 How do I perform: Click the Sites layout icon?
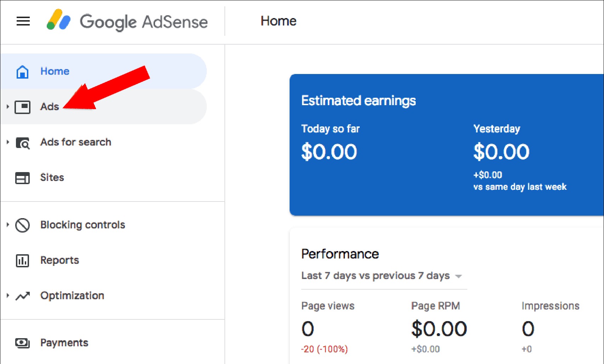pos(22,178)
